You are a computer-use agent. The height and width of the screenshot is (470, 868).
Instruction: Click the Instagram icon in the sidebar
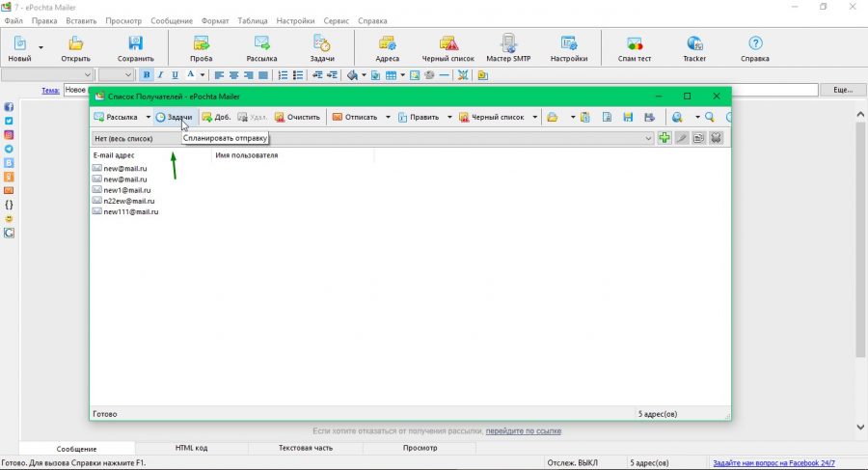point(9,135)
